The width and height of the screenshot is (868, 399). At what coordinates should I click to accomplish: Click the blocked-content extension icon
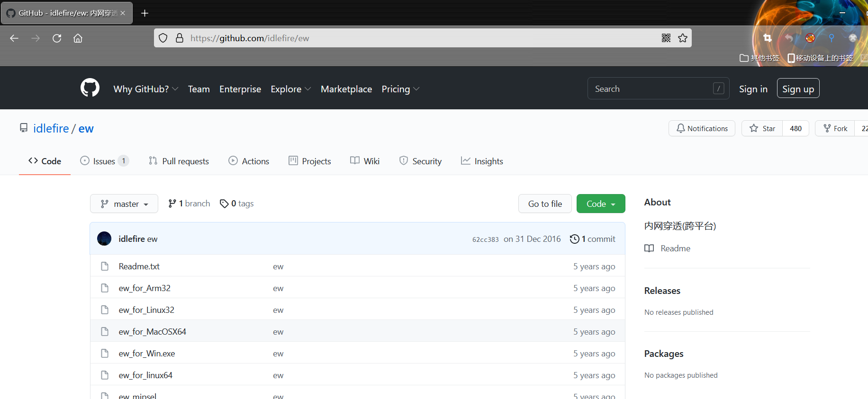pos(810,38)
